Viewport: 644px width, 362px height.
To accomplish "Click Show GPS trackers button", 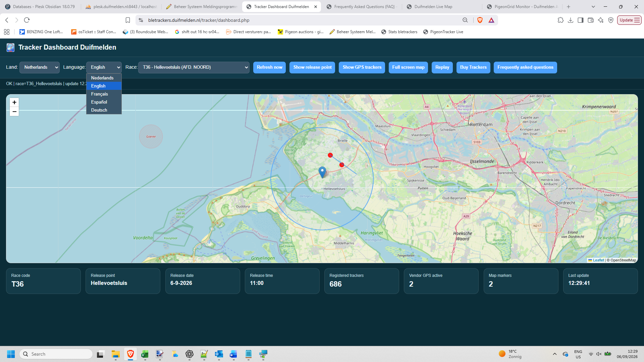I will click(x=362, y=67).
